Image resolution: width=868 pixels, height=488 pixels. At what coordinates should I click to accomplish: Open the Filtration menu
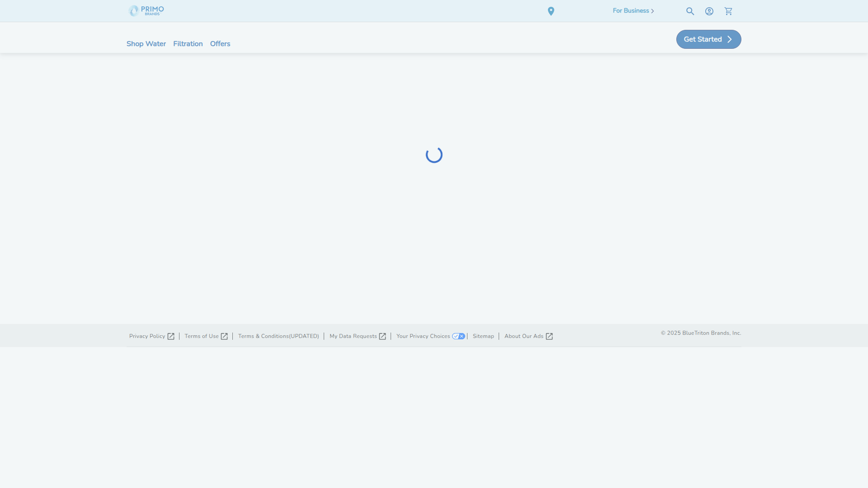(x=188, y=44)
